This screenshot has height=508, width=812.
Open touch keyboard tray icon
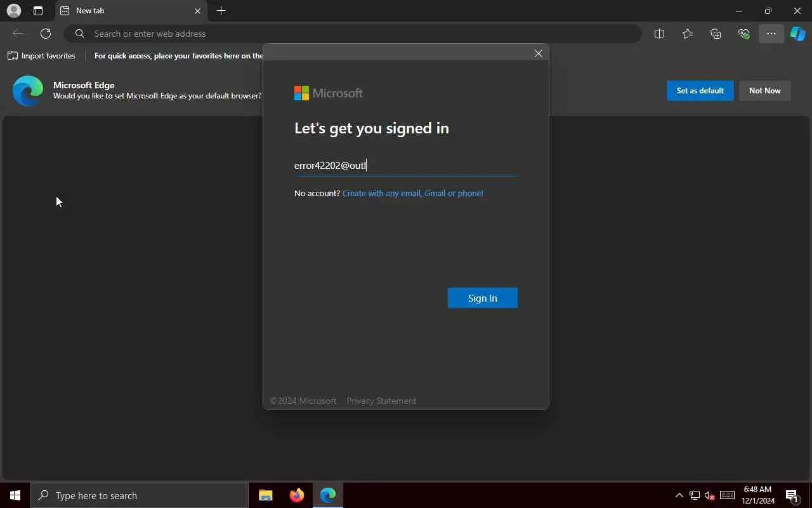point(728,495)
